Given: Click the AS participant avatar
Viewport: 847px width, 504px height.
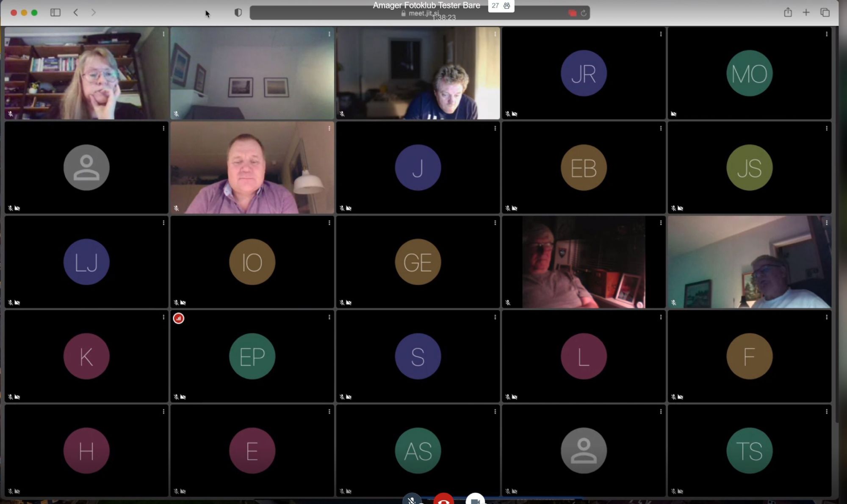Looking at the screenshot, I should (418, 450).
